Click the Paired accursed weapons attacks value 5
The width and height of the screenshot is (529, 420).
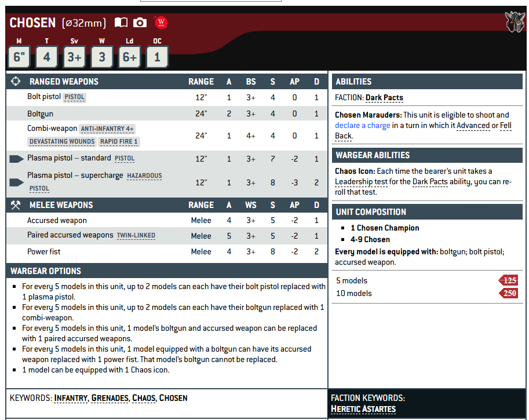click(x=229, y=236)
